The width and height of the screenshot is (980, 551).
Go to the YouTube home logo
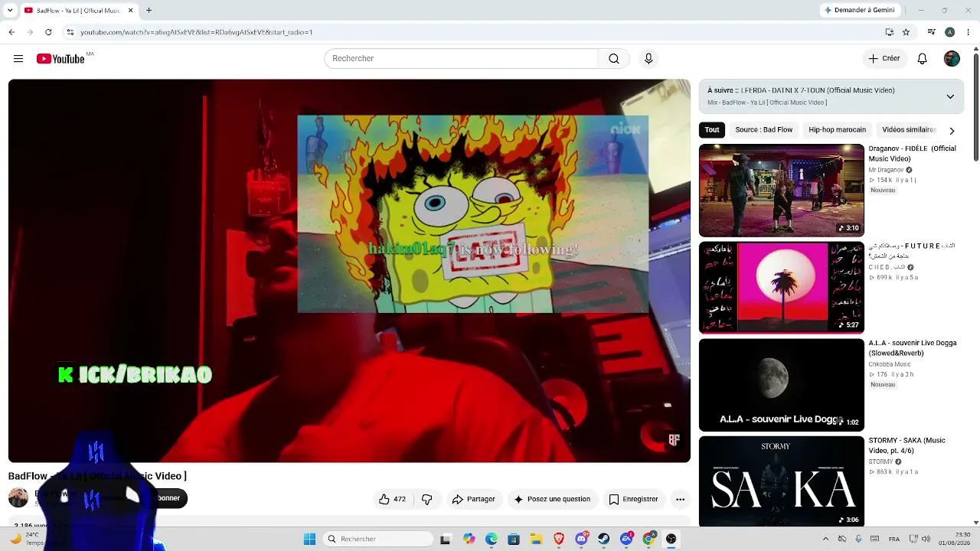60,59
